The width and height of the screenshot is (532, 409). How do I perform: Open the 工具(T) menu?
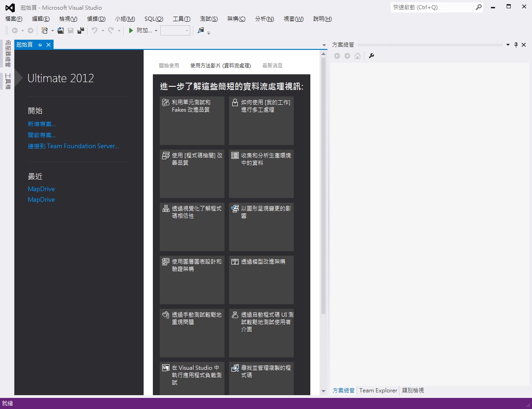coord(181,19)
